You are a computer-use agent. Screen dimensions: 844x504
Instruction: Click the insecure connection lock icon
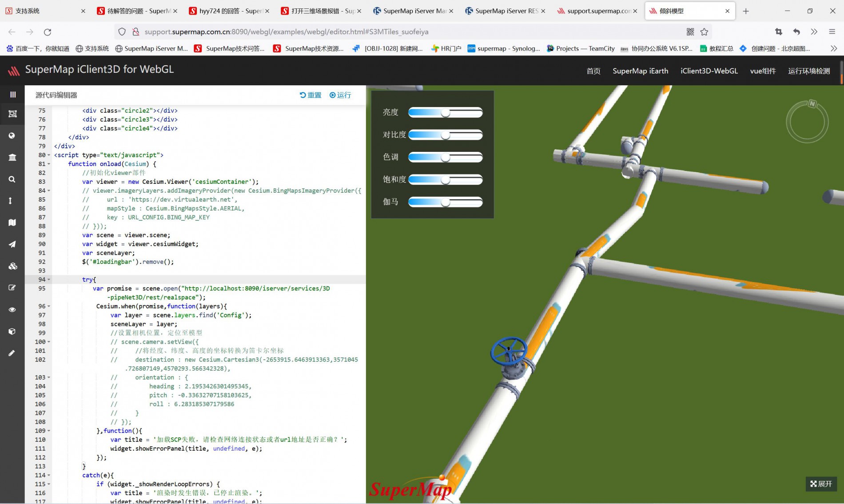coord(135,32)
